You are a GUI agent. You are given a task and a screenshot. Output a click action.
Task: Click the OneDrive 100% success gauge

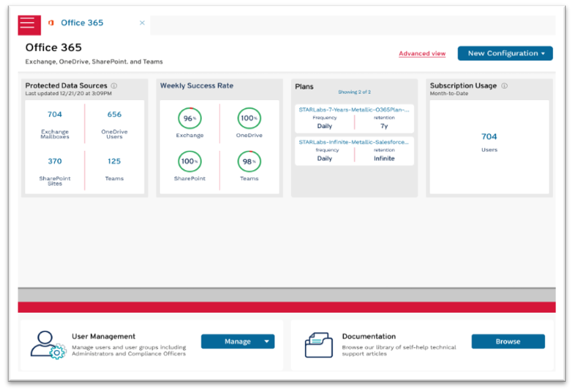point(249,118)
